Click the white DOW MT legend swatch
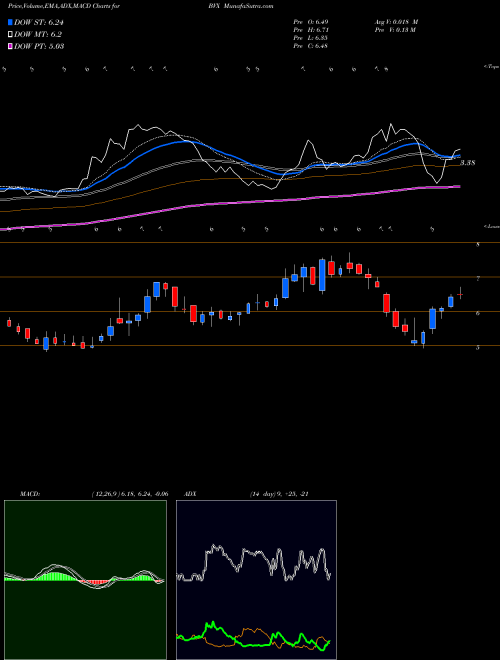 [10, 35]
